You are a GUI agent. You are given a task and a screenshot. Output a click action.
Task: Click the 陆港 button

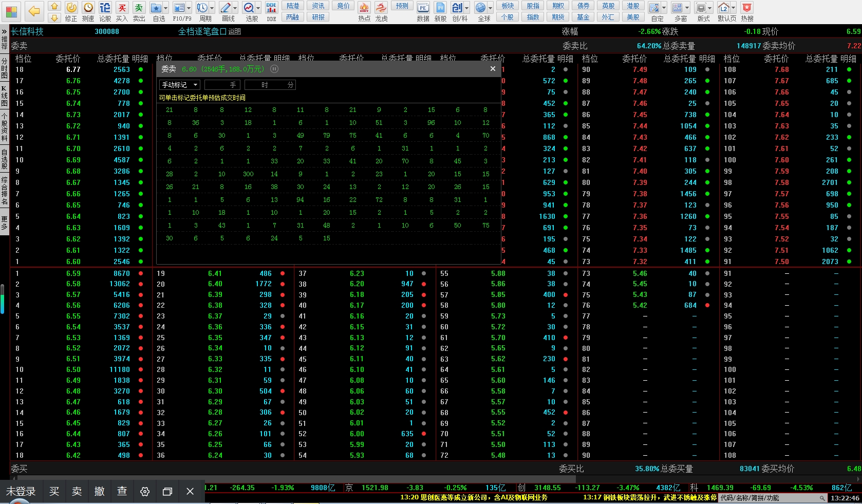click(x=293, y=6)
